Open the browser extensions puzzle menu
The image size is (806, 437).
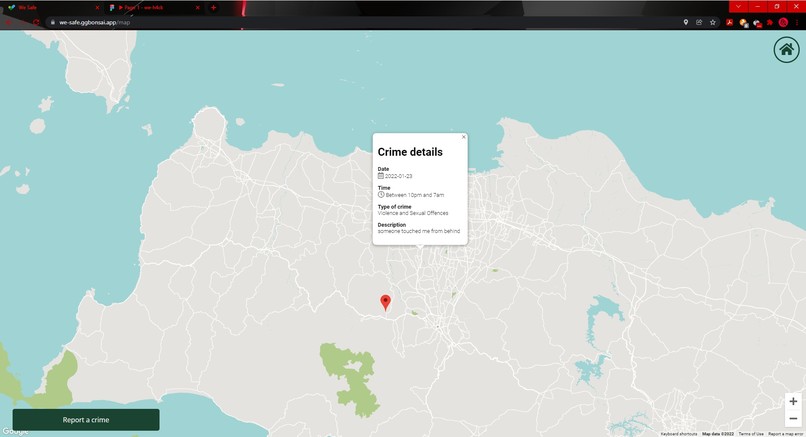770,22
